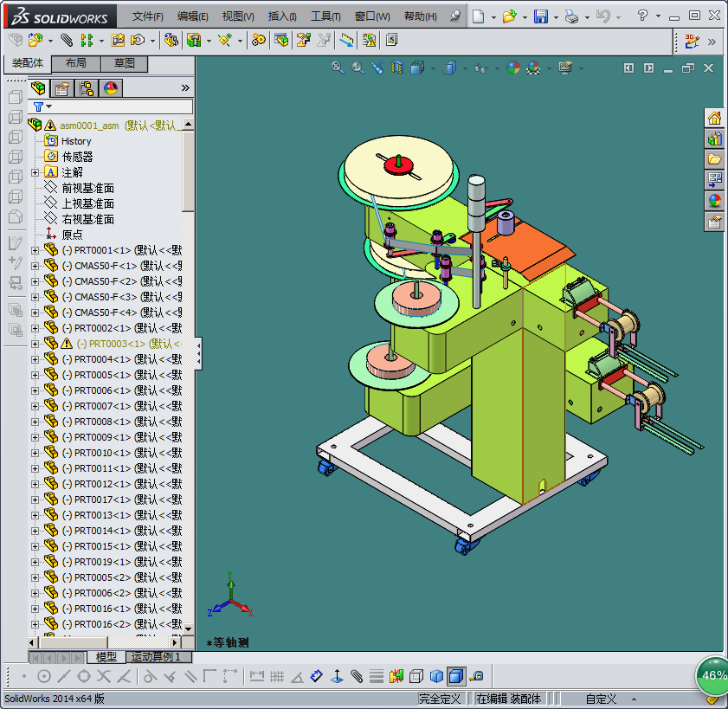Image resolution: width=728 pixels, height=709 pixels.
Task: Open the 工具(T) menu
Action: coord(325,16)
